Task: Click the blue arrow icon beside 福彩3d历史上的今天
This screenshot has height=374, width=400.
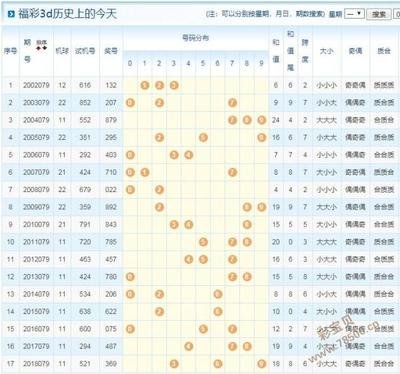Action: coord(11,14)
